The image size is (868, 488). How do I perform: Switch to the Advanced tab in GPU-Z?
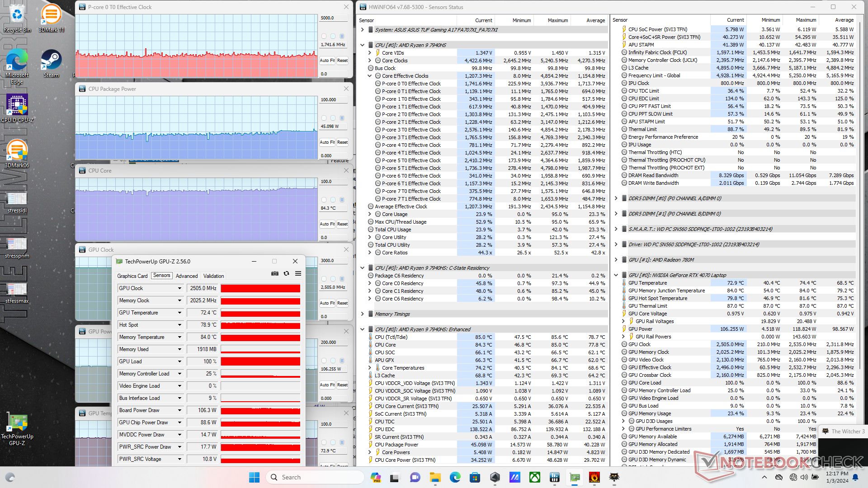coord(187,276)
